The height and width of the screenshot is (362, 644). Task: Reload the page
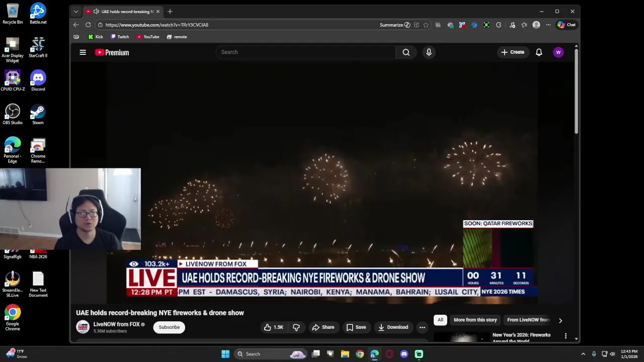click(x=88, y=25)
